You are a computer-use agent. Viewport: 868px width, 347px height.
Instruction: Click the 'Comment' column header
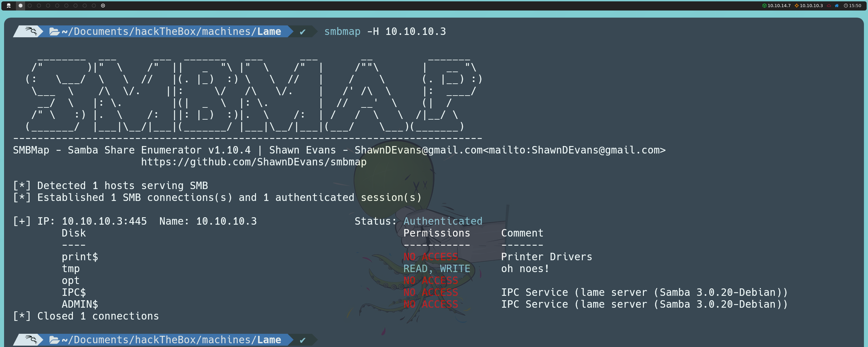522,233
